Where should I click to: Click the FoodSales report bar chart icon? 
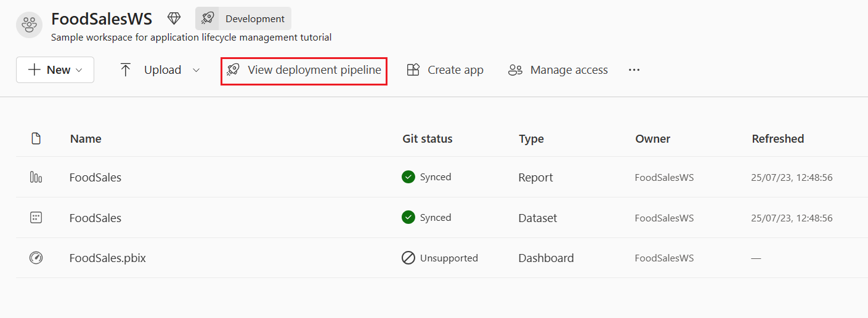[x=36, y=177]
